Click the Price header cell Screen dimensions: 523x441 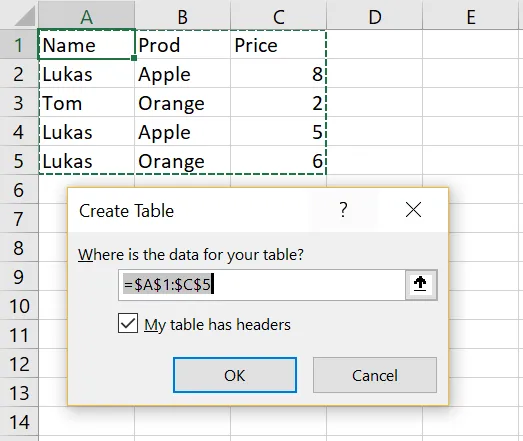tap(278, 45)
